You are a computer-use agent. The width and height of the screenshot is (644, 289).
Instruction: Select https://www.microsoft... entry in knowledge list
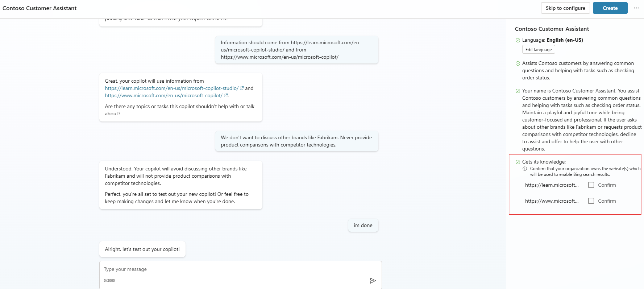(552, 201)
